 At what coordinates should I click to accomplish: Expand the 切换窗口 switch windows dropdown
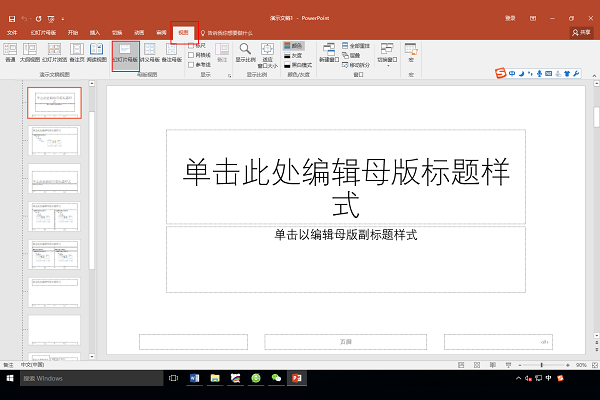click(387, 52)
